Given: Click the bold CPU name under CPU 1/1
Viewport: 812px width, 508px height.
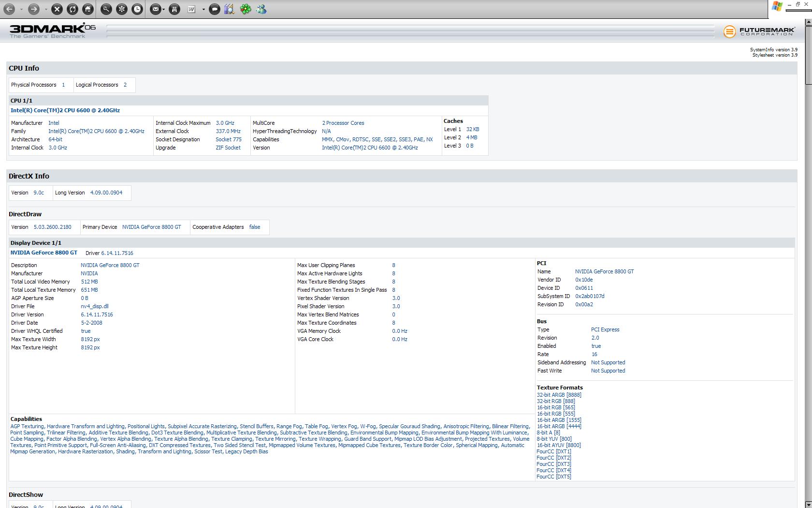Looking at the screenshot, I should pyautogui.click(x=65, y=110).
